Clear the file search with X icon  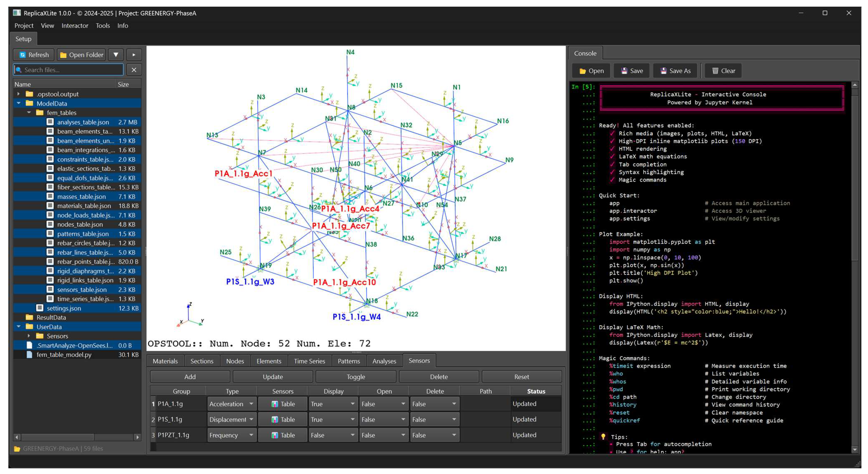tap(134, 70)
